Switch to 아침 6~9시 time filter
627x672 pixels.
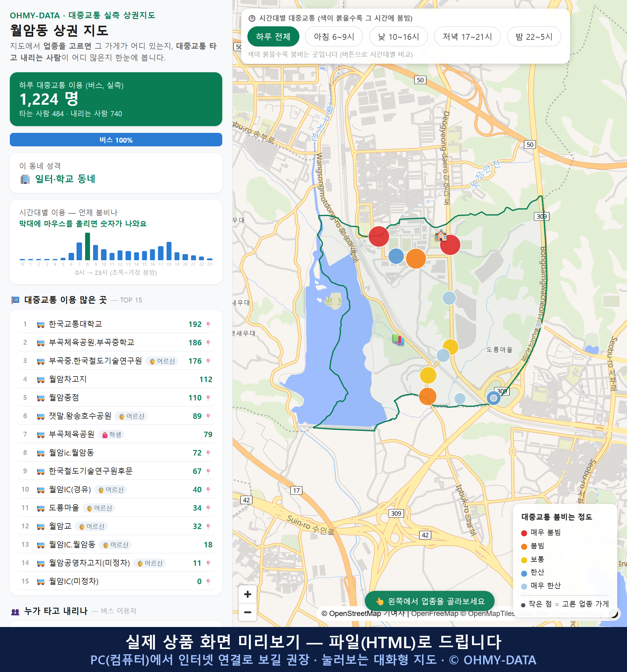[x=334, y=36]
